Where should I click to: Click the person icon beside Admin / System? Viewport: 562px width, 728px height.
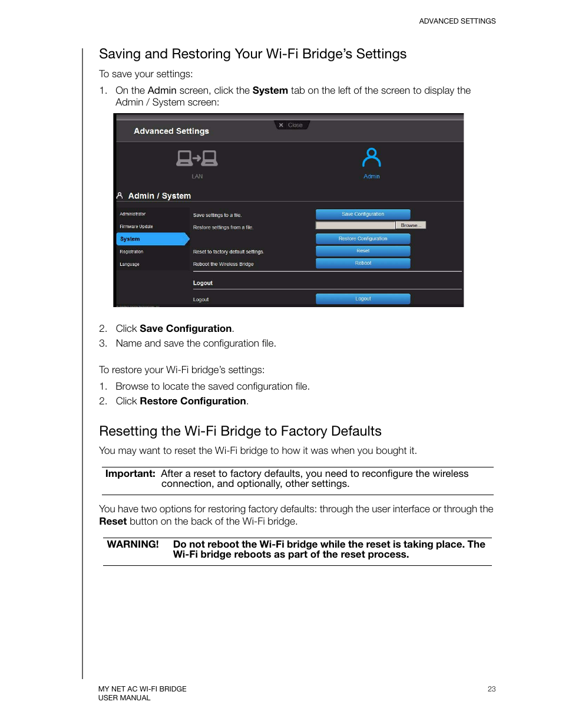click(120, 195)
